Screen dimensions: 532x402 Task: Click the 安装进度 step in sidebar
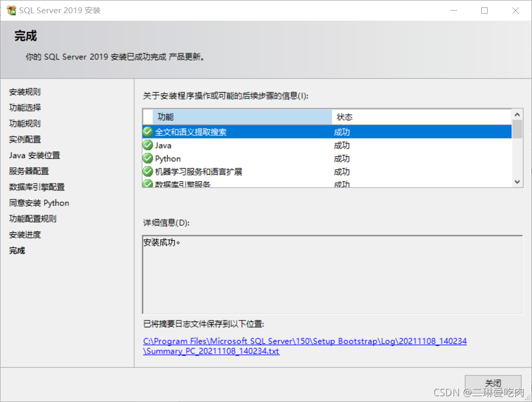25,234
